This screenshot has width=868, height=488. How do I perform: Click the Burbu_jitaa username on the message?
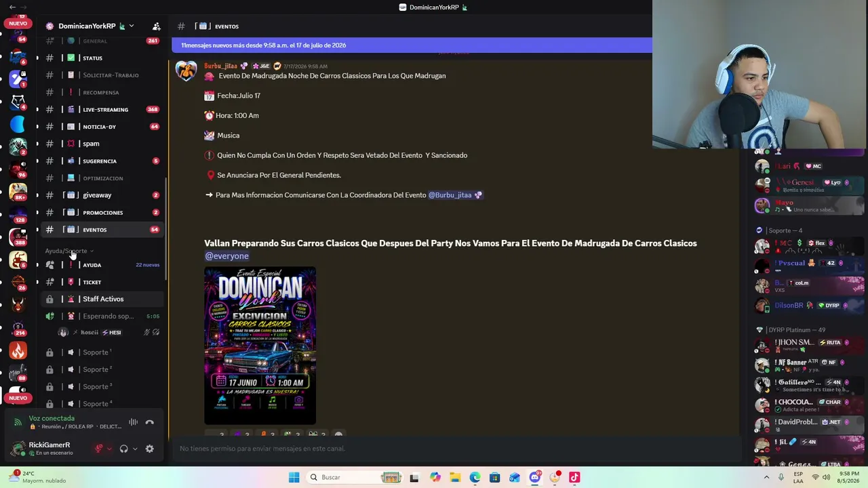click(x=221, y=66)
